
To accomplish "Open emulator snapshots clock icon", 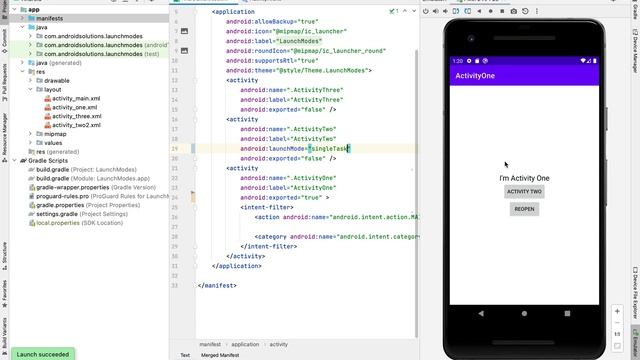I will coord(525,11).
